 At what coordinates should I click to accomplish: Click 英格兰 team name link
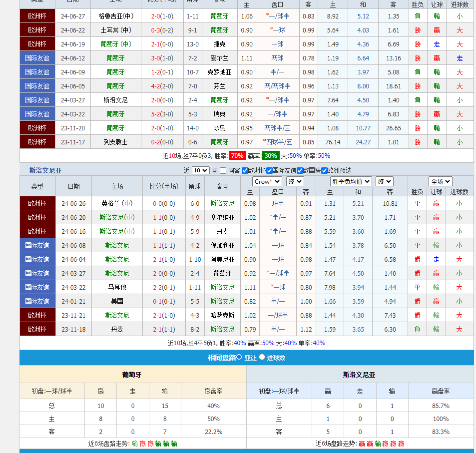116,203
